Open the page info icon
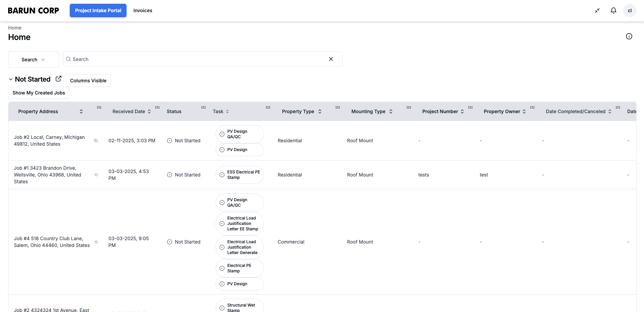The height and width of the screenshot is (312, 644). (629, 36)
